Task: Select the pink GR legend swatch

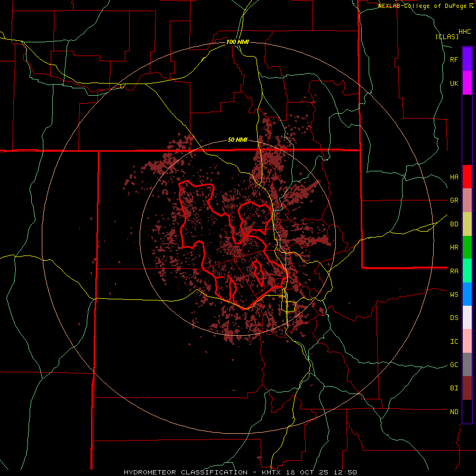Action: point(467,200)
